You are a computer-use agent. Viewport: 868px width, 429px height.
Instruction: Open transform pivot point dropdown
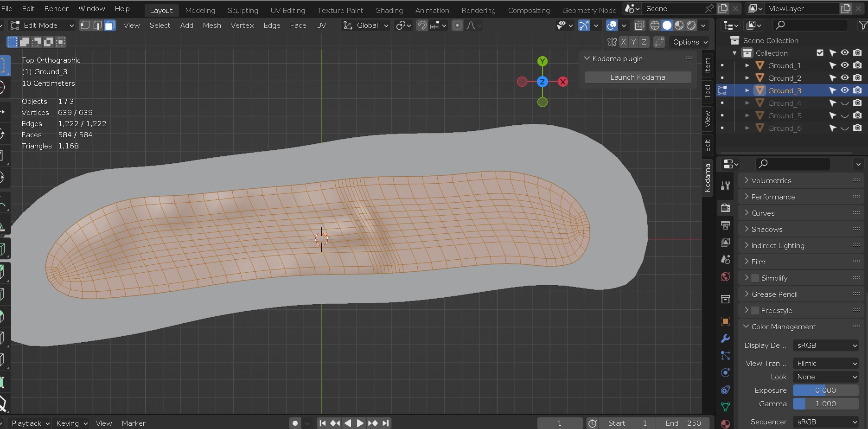403,26
